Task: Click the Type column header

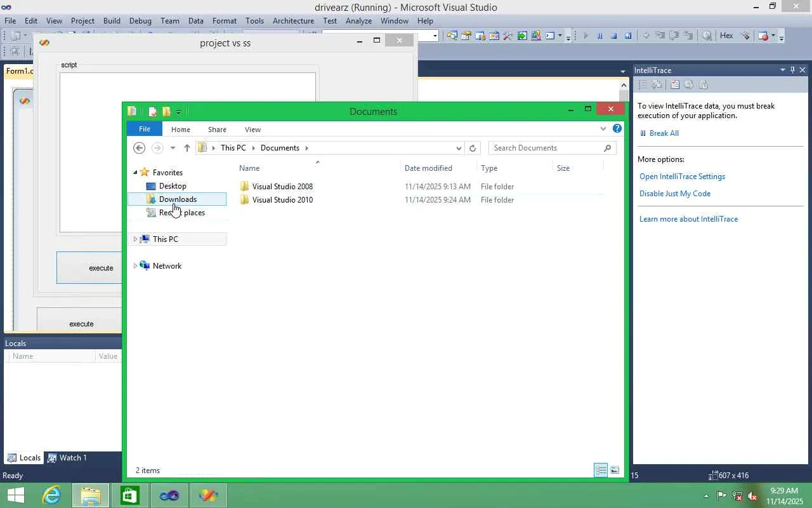Action: click(x=514, y=168)
